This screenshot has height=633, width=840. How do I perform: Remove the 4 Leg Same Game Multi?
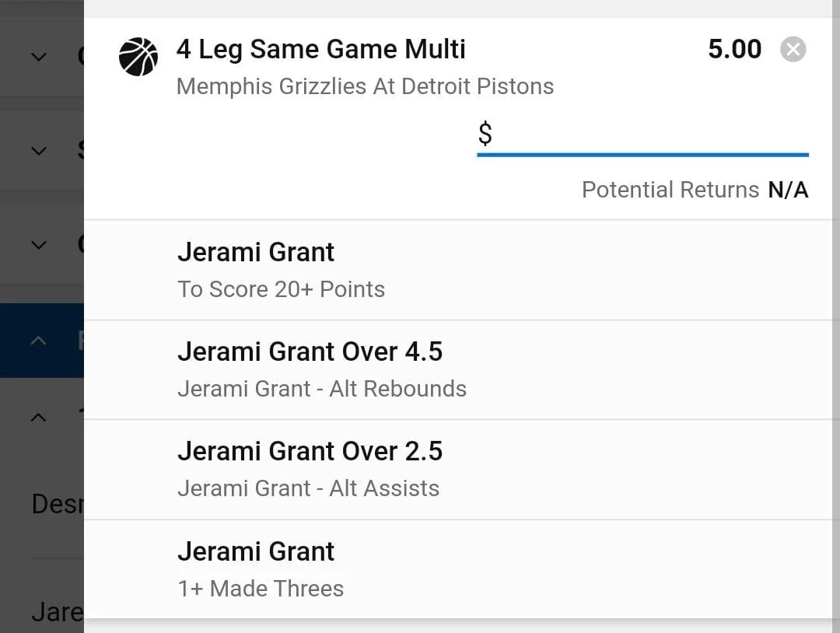coord(793,50)
